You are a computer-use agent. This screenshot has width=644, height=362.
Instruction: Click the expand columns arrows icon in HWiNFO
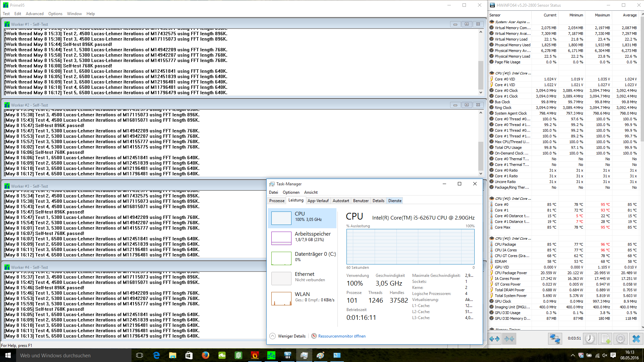click(x=494, y=339)
